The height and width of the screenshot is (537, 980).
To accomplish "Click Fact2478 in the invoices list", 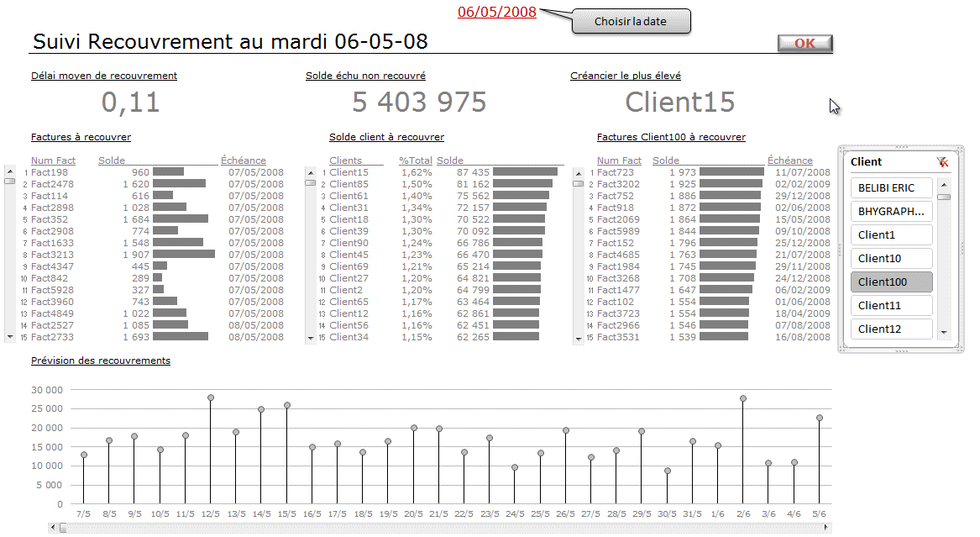I will pyautogui.click(x=53, y=184).
